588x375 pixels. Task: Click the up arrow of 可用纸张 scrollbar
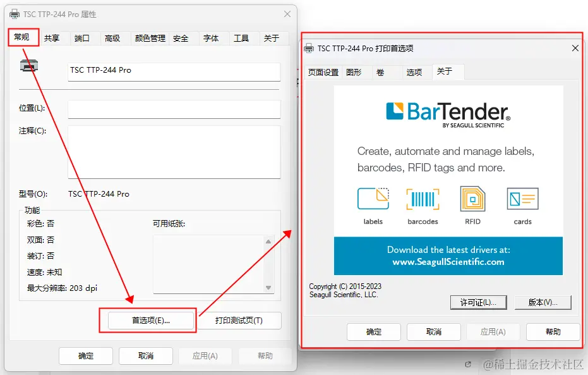tap(268, 242)
